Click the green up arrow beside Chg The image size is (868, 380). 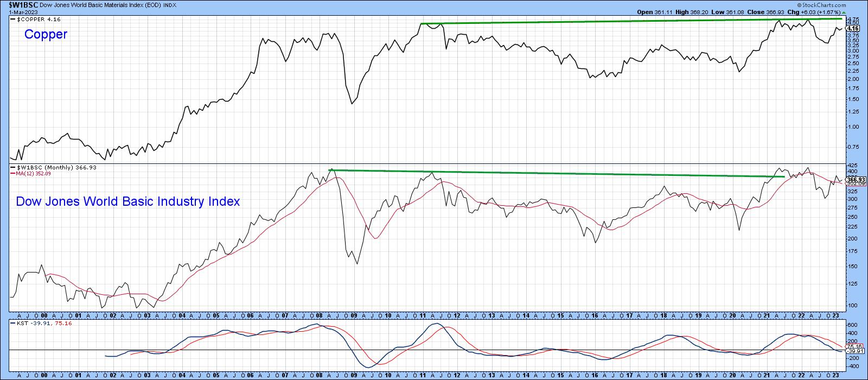click(x=844, y=12)
